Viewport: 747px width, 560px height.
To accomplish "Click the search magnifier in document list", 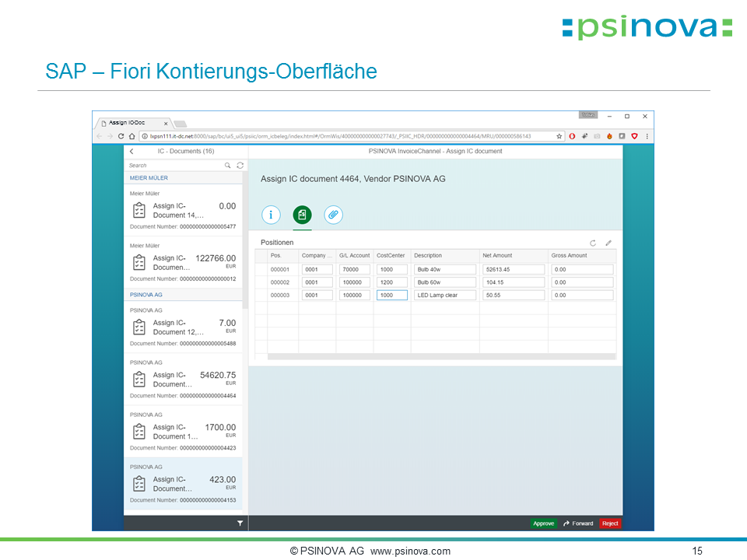I will 227,165.
